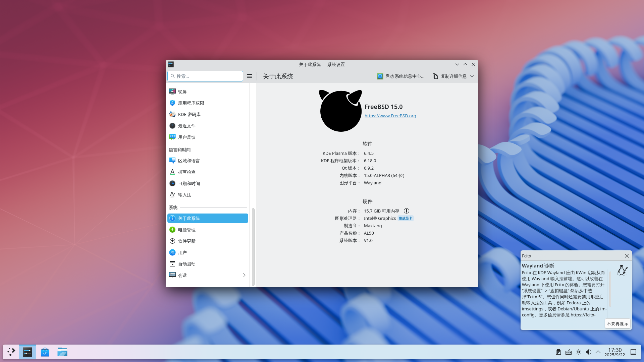Click the sidebar vertical scrollbar
The width and height of the screenshot is (644, 362).
pyautogui.click(x=253, y=247)
